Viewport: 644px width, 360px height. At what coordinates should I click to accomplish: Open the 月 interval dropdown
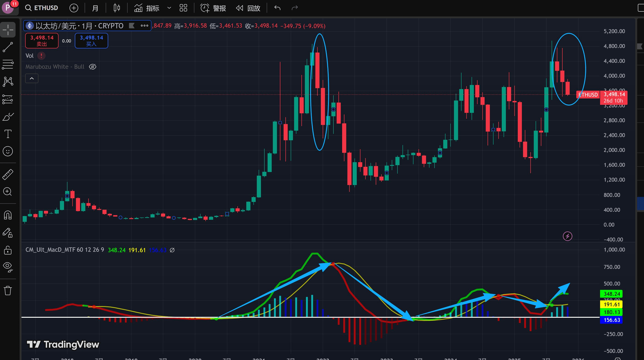[95, 8]
